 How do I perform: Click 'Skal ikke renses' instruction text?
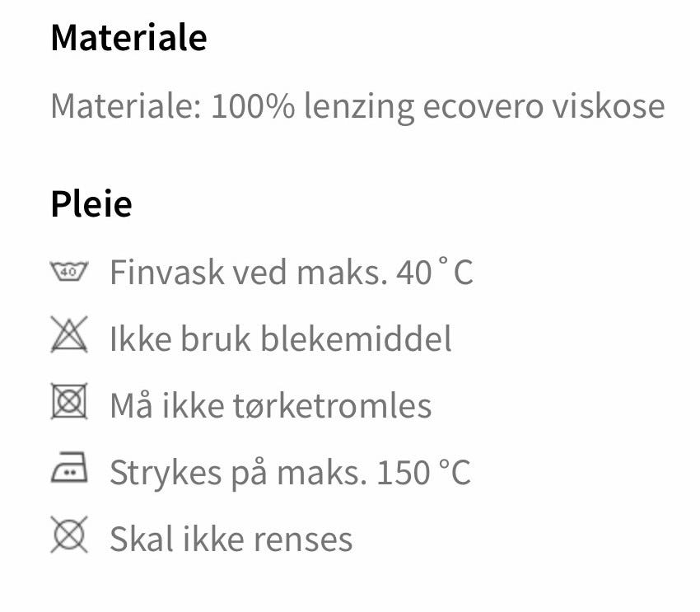pos(231,539)
